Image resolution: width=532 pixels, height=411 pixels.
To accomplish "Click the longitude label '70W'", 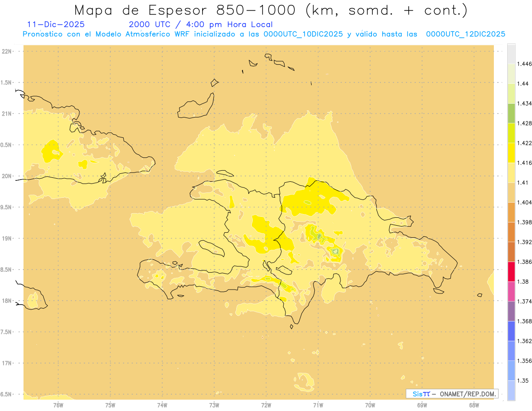I will 370,405.
